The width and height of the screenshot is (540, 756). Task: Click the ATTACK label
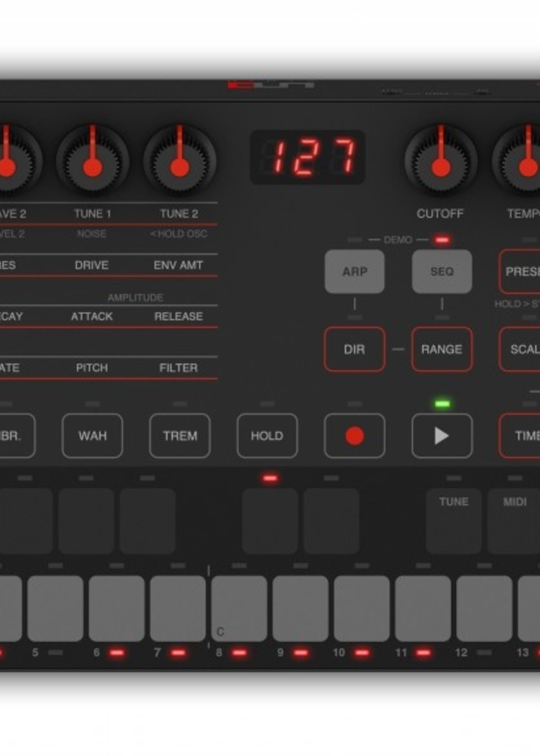[92, 316]
